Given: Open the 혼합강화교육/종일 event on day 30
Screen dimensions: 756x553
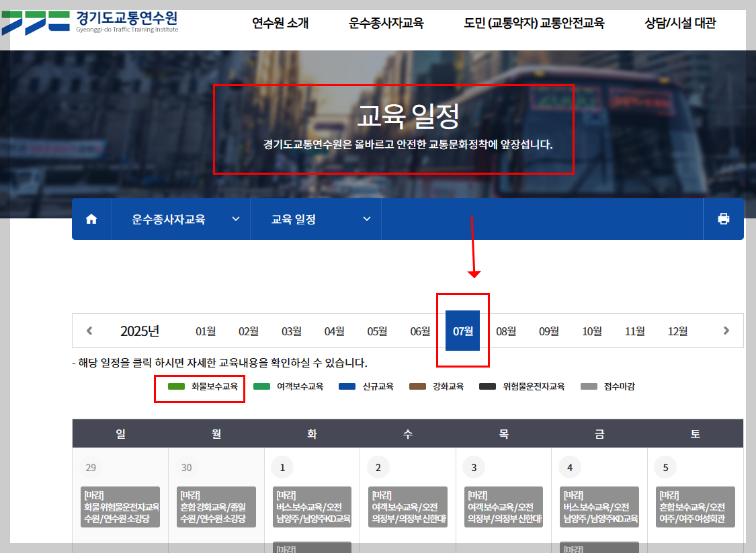Looking at the screenshot, I should click(x=216, y=507).
